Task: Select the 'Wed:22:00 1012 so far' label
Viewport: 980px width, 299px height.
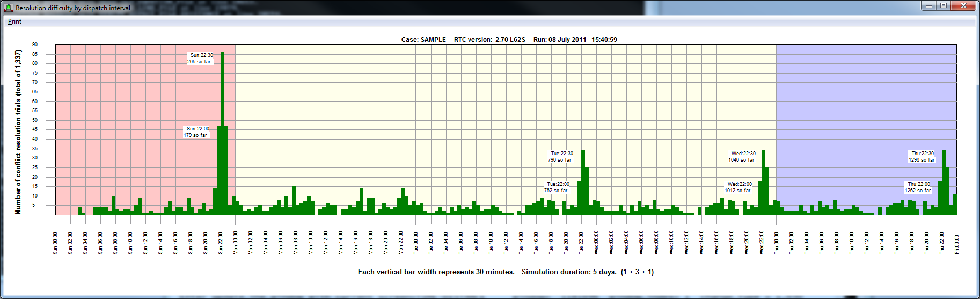Action: 738,187
